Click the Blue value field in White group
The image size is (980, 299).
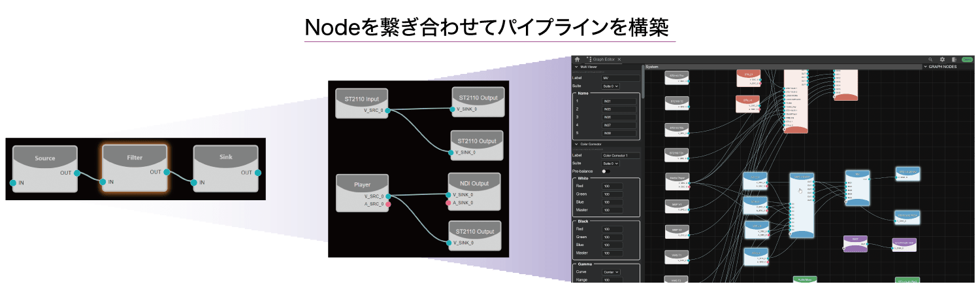click(612, 202)
